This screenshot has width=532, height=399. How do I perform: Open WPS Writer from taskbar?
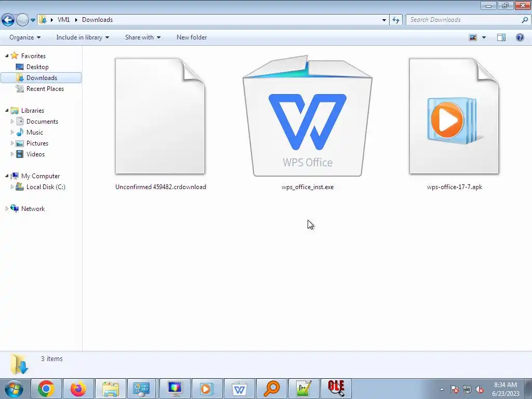tap(239, 389)
